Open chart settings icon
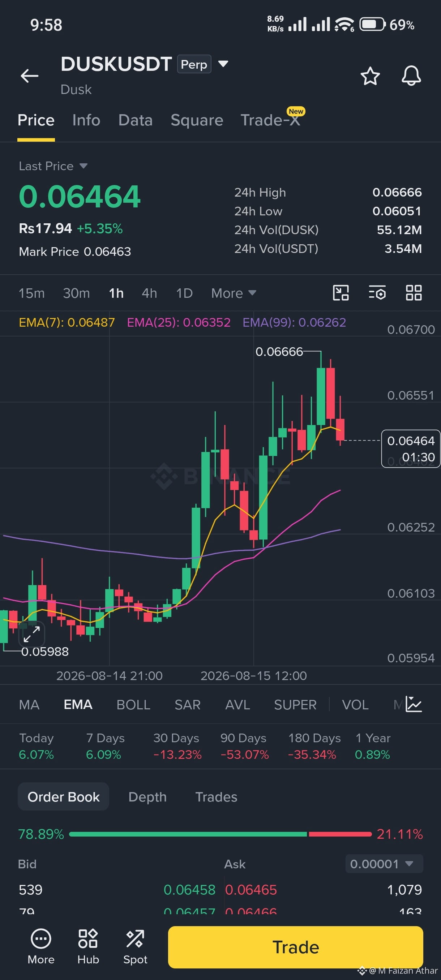 (x=377, y=293)
